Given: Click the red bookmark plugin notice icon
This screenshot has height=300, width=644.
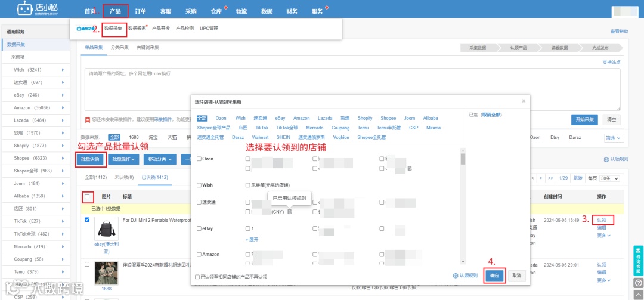Looking at the screenshot, I should 88,120.
